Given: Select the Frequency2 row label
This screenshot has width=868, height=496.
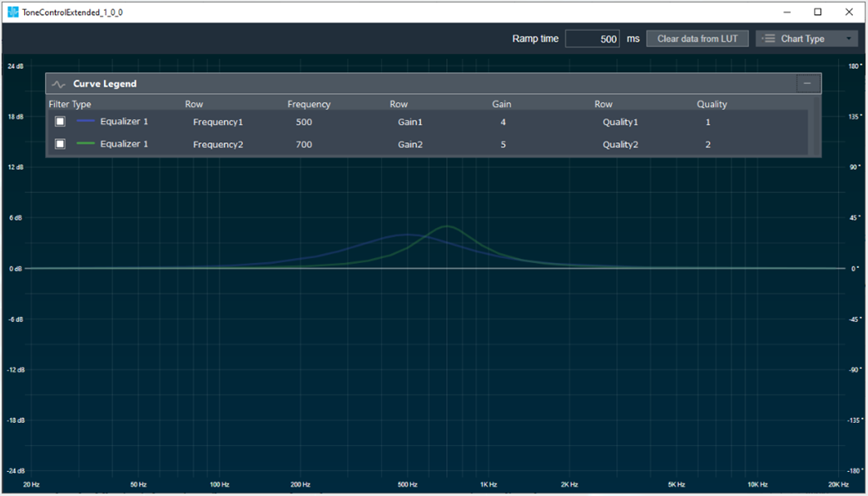Looking at the screenshot, I should point(218,145).
